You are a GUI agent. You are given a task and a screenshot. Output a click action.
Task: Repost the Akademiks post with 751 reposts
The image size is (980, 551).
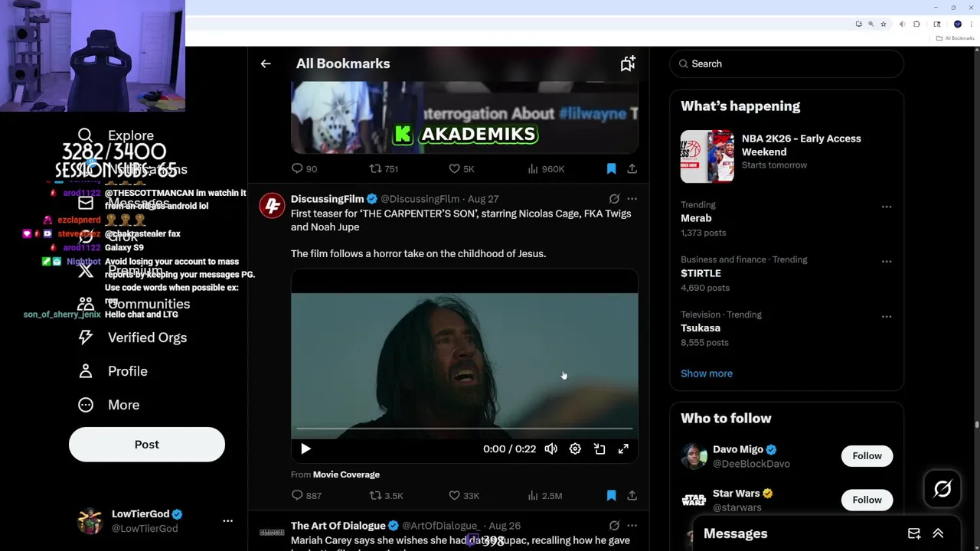pyautogui.click(x=384, y=168)
